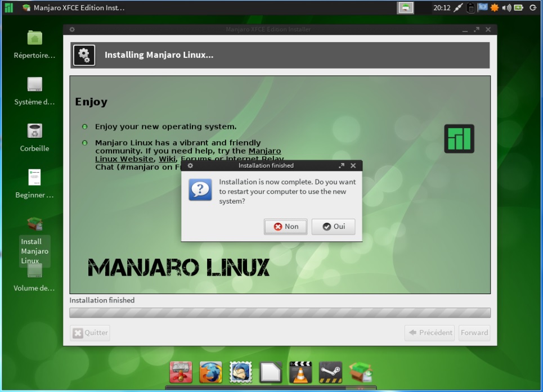Click the battery power tray icon
The image size is (543, 392).
[518, 8]
